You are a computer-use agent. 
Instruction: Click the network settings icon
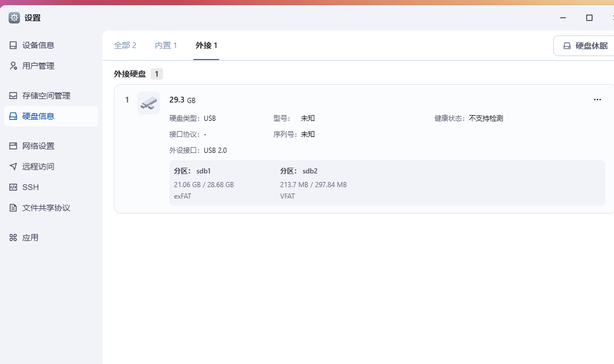point(13,146)
